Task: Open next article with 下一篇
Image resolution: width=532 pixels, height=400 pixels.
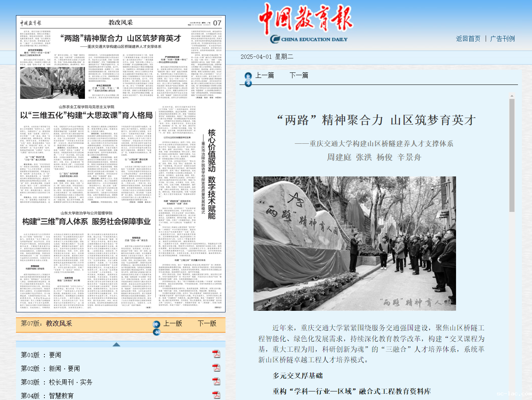Action: (299, 75)
